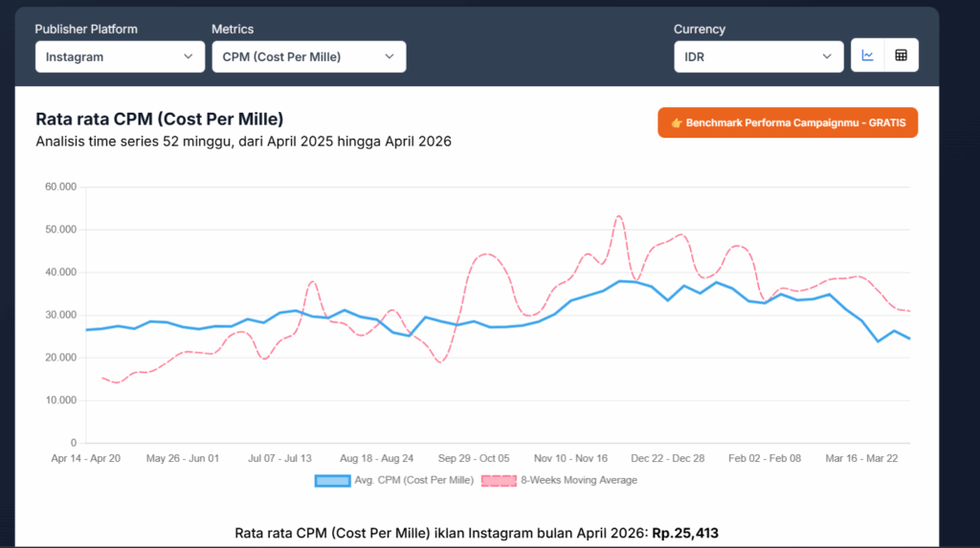Image resolution: width=980 pixels, height=548 pixels.
Task: Expand the Metrics dropdown showing CPM
Action: 308,56
